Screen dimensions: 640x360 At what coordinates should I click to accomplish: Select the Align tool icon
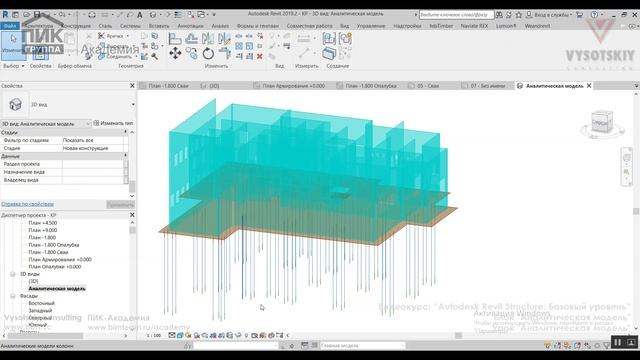[175, 39]
